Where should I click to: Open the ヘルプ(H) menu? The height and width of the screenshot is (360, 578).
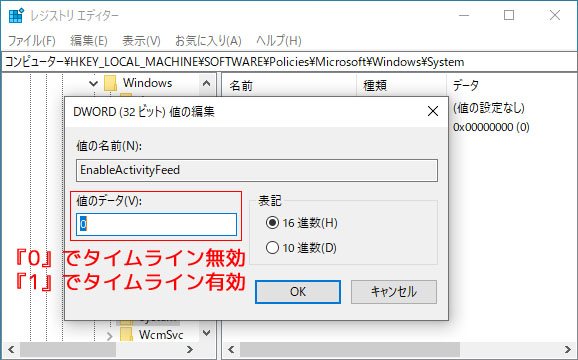pyautogui.click(x=279, y=41)
